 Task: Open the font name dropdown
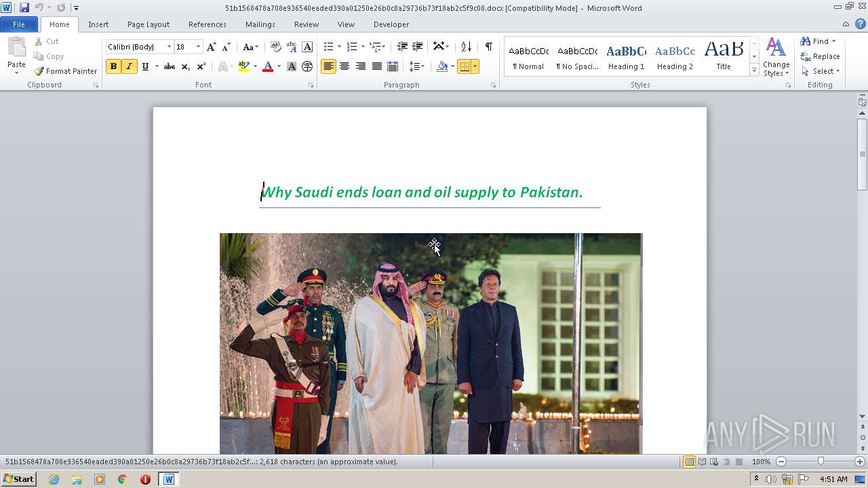[x=169, y=47]
